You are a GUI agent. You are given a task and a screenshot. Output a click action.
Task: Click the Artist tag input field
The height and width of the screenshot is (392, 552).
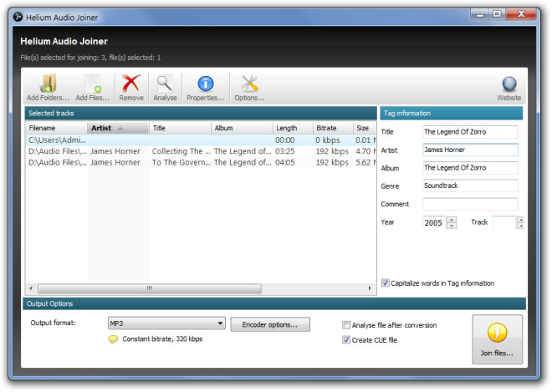(470, 150)
